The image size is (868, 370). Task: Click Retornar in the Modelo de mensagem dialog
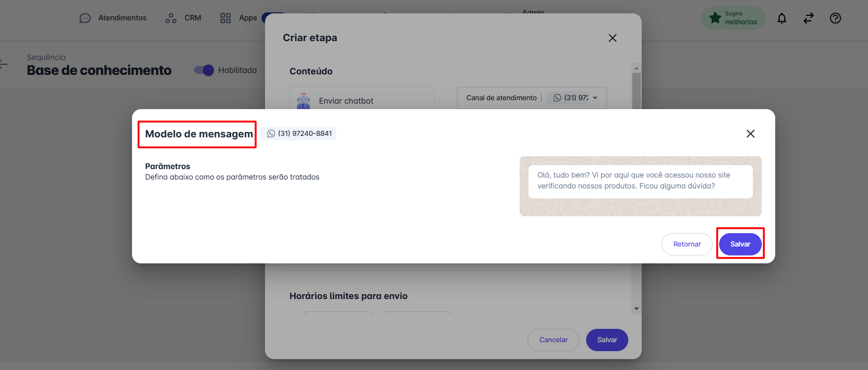tap(687, 244)
